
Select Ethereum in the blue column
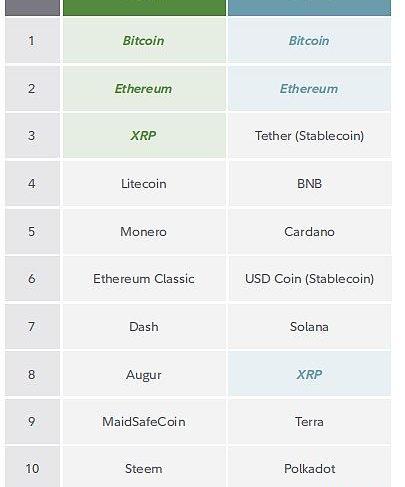(x=309, y=88)
